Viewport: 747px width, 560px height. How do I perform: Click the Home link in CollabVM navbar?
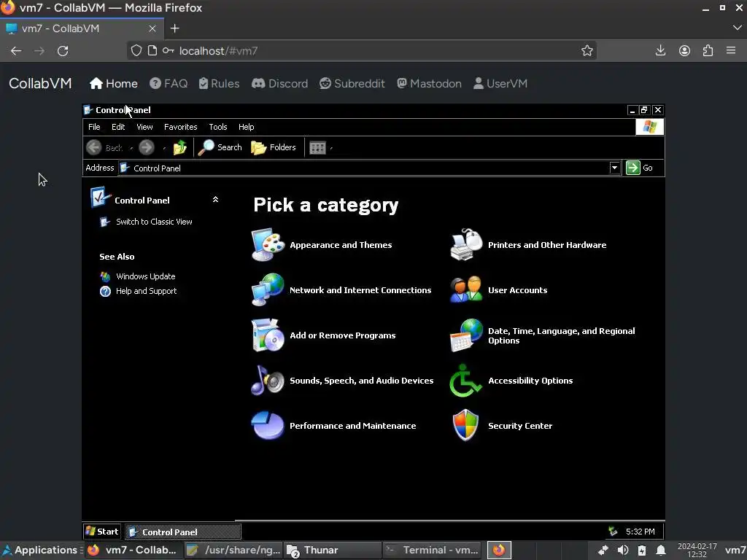pyautogui.click(x=113, y=83)
